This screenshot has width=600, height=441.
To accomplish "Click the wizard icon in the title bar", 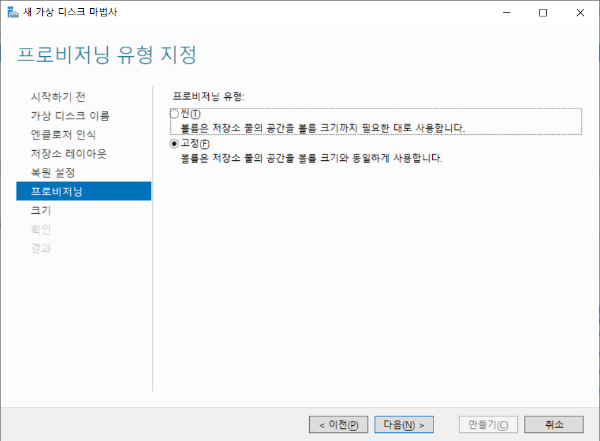I will (13, 12).
